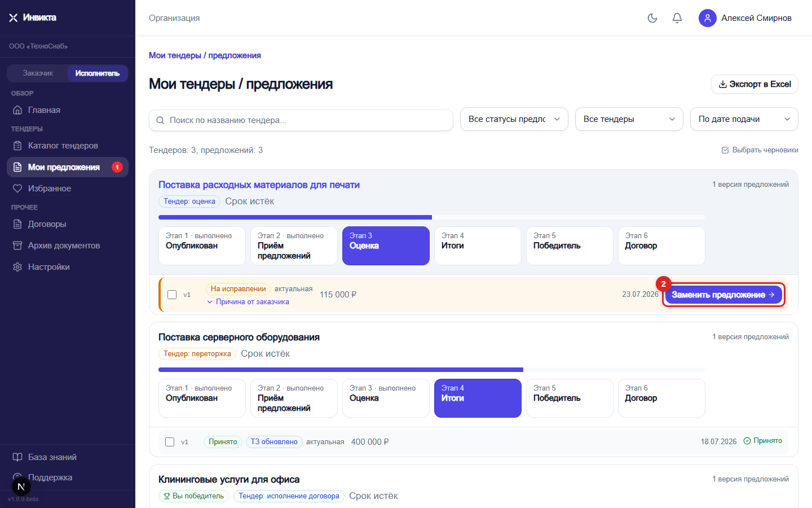
Task: Click the Архив документов archive icon
Action: [x=17, y=246]
